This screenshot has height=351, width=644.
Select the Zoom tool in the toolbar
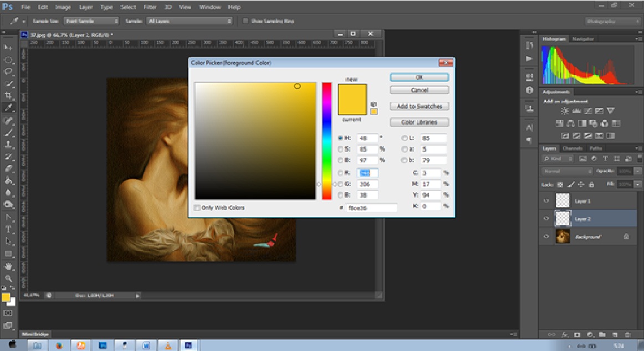(x=9, y=278)
